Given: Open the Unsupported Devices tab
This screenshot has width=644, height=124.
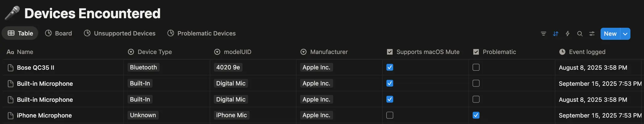Looking at the screenshot, I should tap(120, 33).
